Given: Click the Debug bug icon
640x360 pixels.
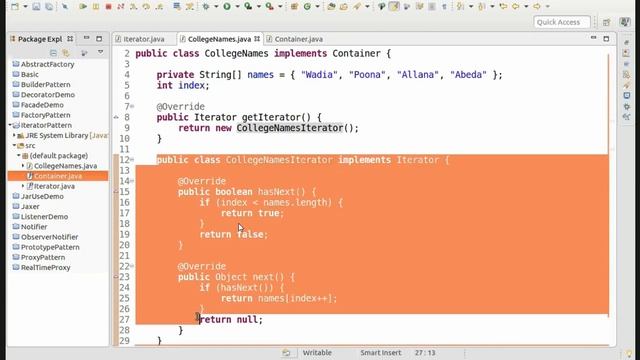Looking at the screenshot, I should (x=206, y=6).
